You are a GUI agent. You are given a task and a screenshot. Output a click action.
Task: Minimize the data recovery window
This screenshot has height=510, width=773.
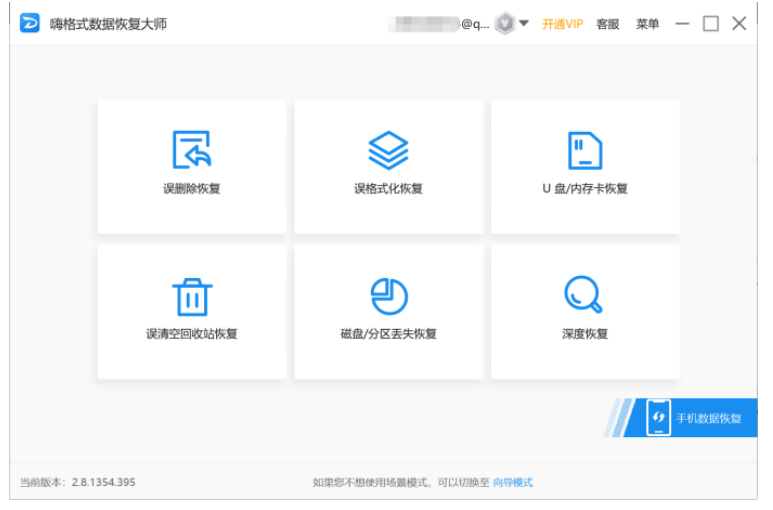[682, 24]
